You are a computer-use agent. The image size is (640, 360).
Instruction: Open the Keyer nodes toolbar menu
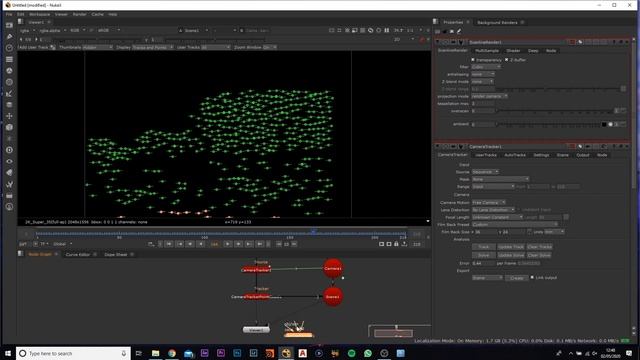click(9, 93)
